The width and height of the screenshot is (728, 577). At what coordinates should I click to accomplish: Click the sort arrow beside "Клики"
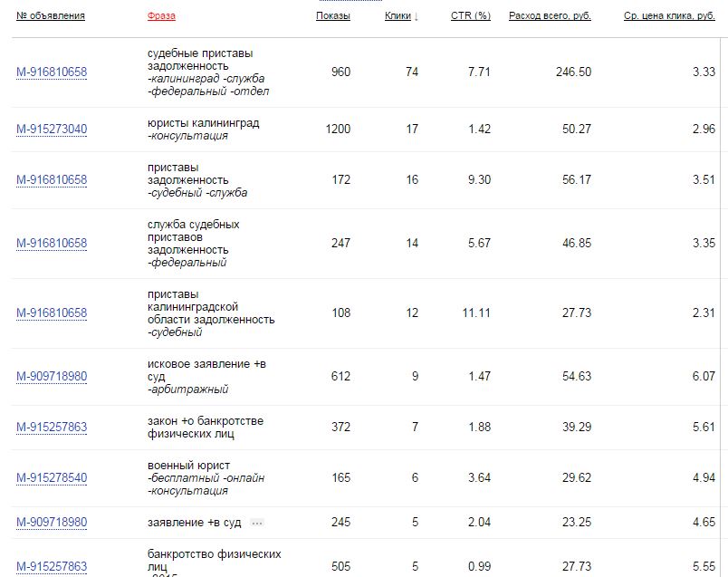[416, 16]
